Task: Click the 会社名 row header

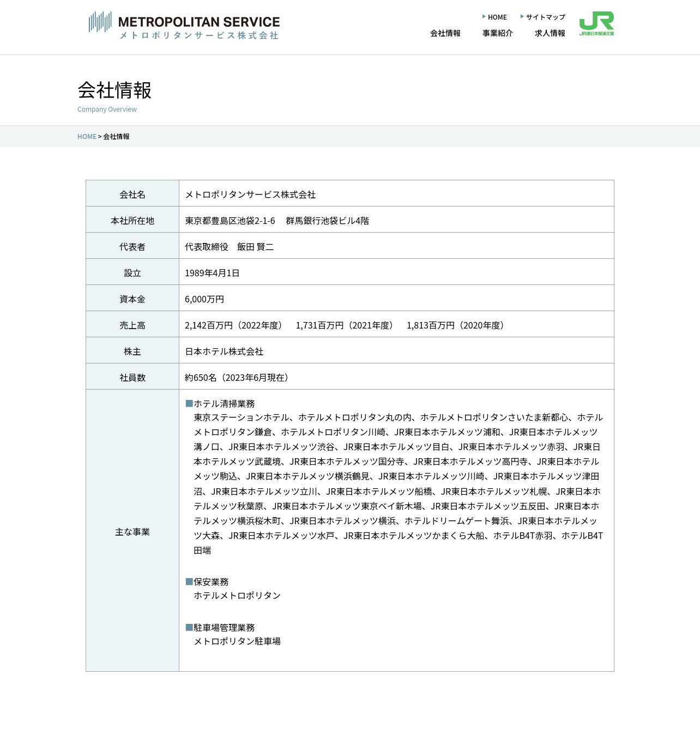Action: coord(132,193)
